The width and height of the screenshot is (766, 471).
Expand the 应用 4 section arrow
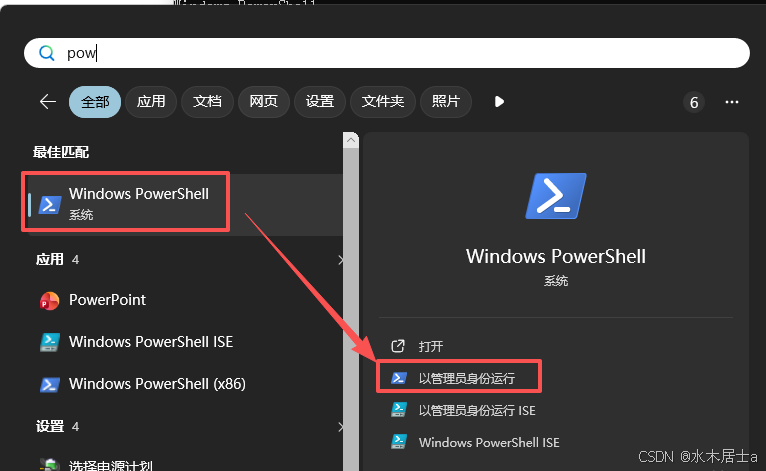(341, 260)
